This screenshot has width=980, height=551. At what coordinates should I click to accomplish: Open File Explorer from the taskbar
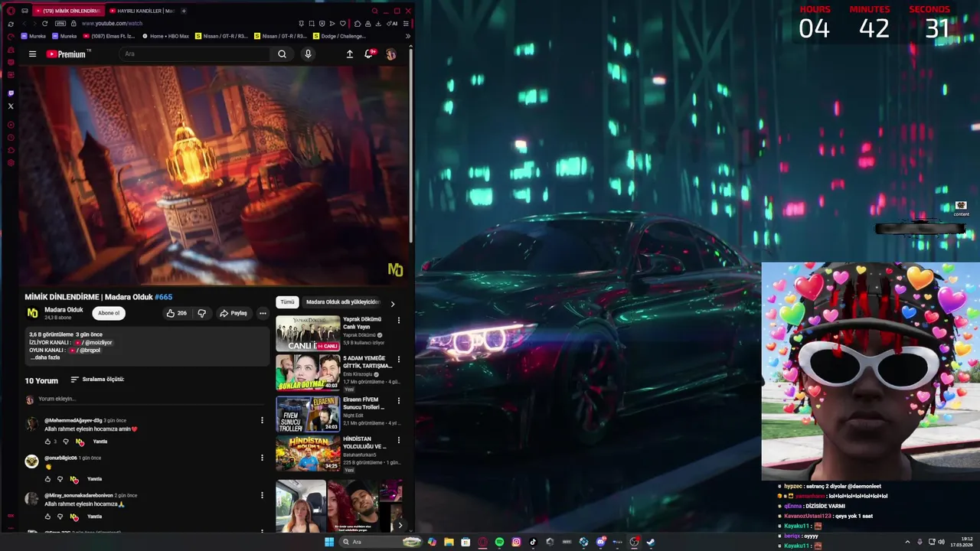(449, 542)
